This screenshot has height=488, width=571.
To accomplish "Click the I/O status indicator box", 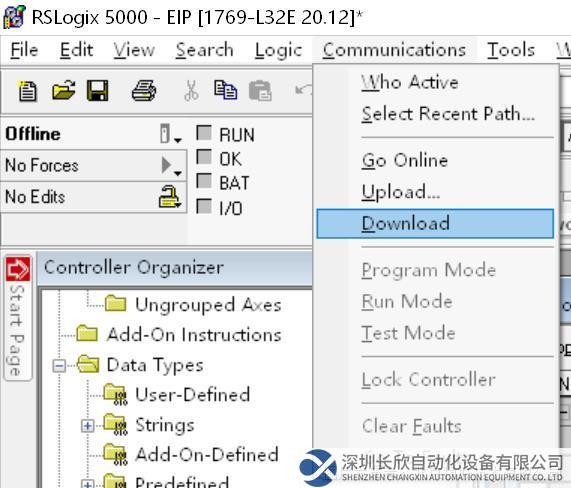I will point(204,206).
